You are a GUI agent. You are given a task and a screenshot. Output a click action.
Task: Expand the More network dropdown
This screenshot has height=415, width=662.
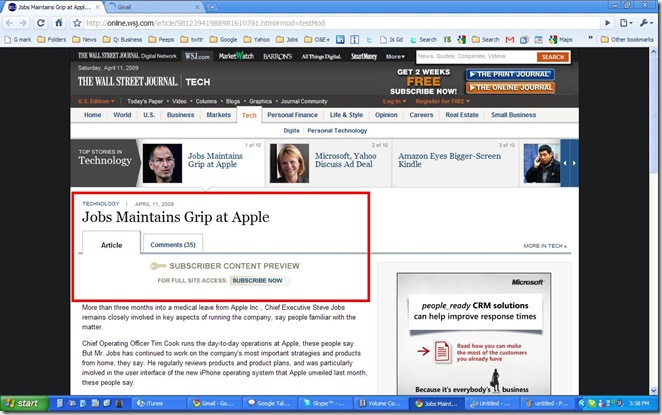395,56
